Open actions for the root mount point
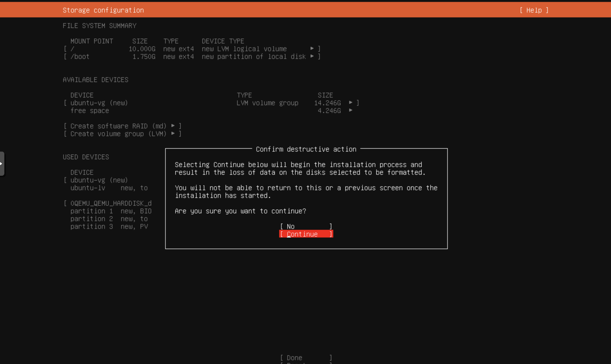 pos(312,49)
